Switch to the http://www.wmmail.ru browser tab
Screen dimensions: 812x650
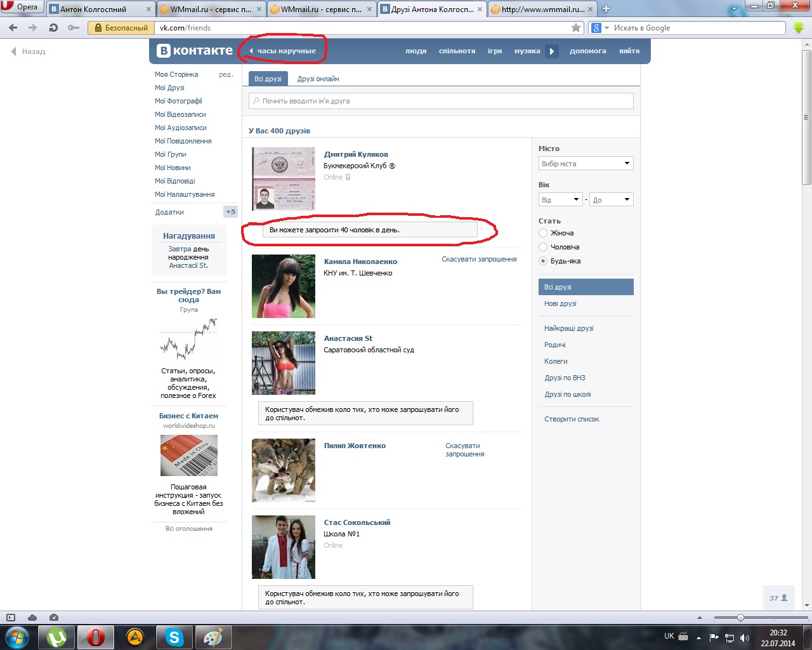pos(542,10)
